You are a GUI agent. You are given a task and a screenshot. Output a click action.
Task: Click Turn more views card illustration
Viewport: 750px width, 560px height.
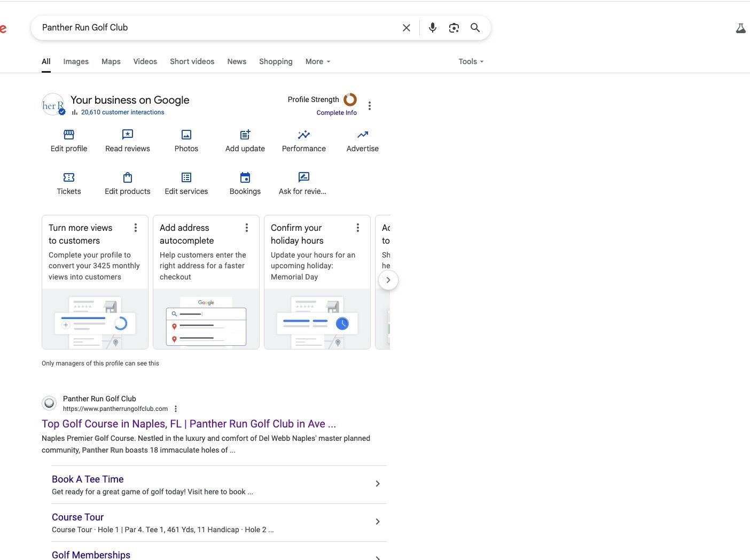click(x=95, y=319)
